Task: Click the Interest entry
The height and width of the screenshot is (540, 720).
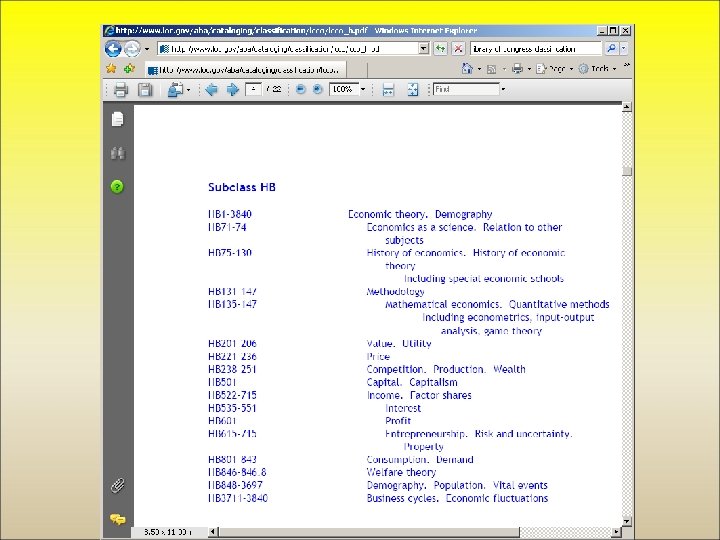Action: [x=403, y=408]
